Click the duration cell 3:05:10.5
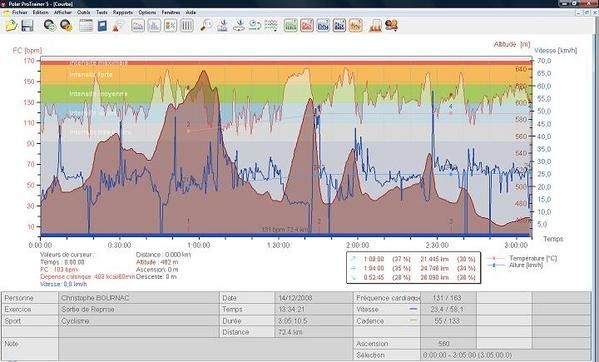Screen dimensions: 599x362 pyautogui.click(x=314, y=321)
